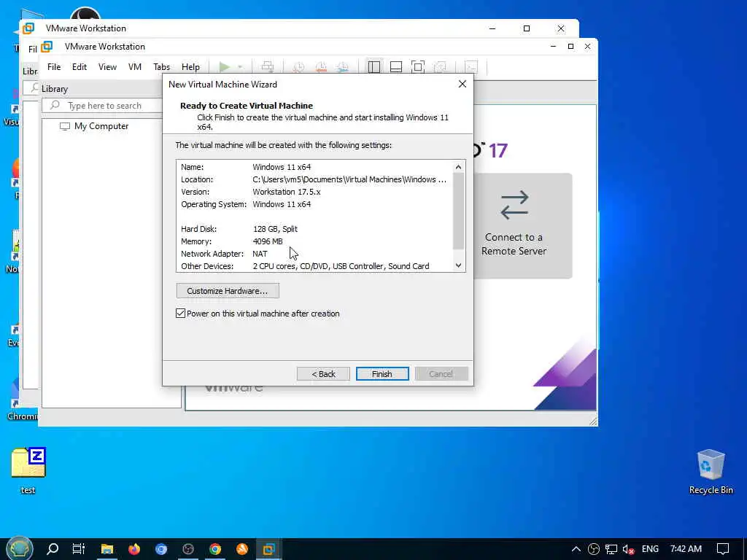Screen dimensions: 747x560
Task: Click the 7:42 AM taskbar clock
Action: tap(686, 549)
